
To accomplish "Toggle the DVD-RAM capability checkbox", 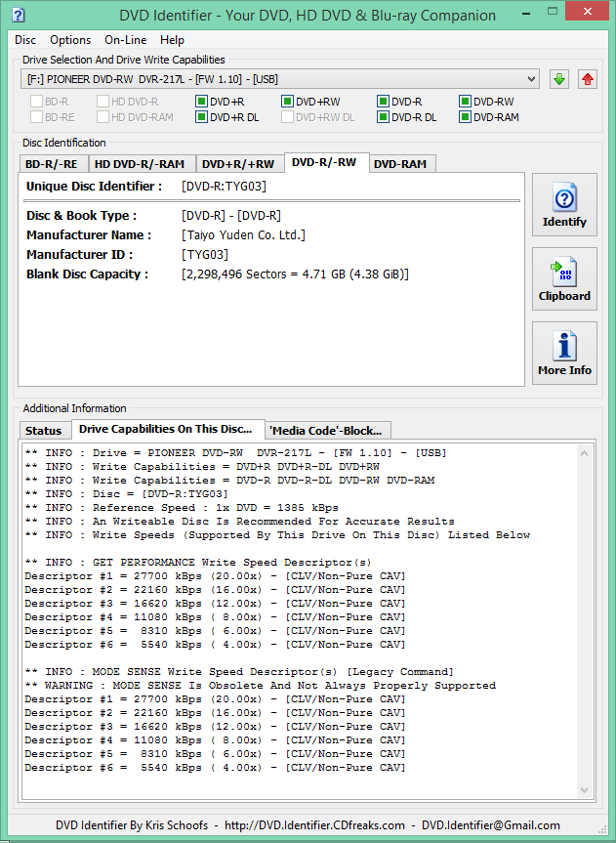I will pos(465,116).
